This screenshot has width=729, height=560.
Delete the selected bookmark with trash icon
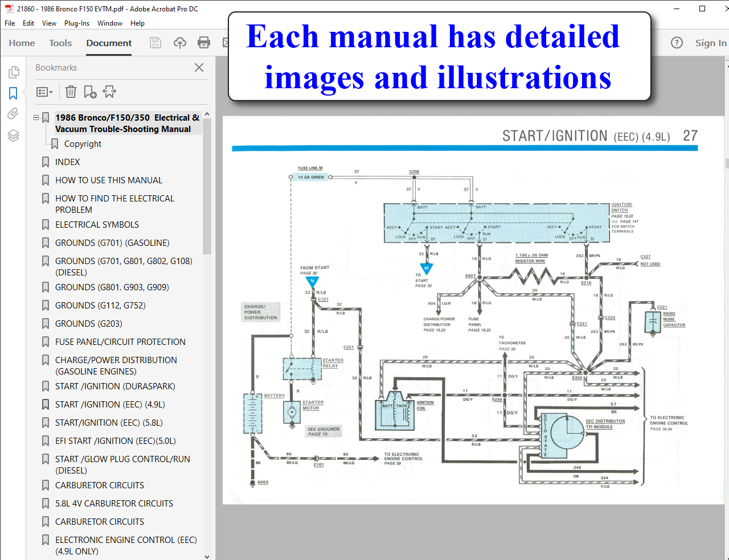click(x=71, y=92)
